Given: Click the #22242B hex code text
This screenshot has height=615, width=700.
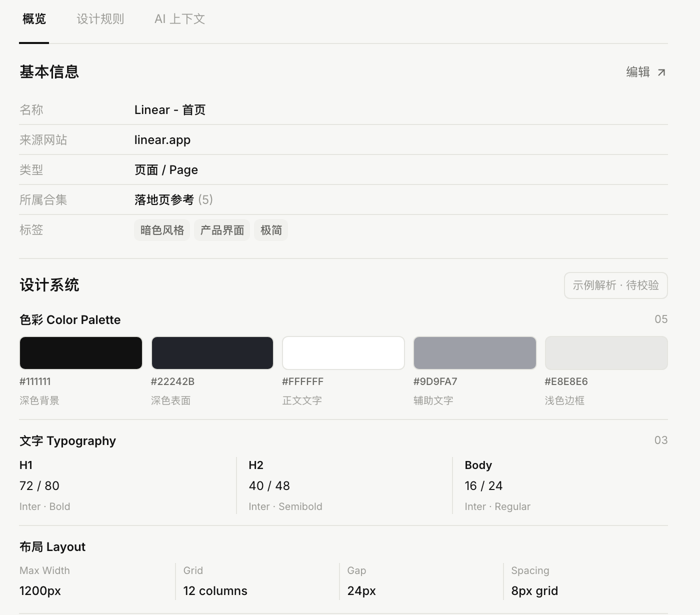Looking at the screenshot, I should point(172,381).
